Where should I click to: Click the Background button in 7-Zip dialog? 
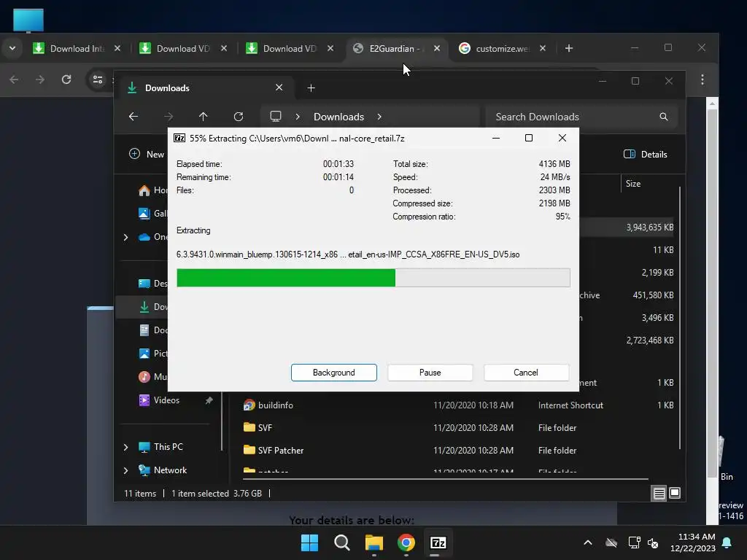click(333, 373)
